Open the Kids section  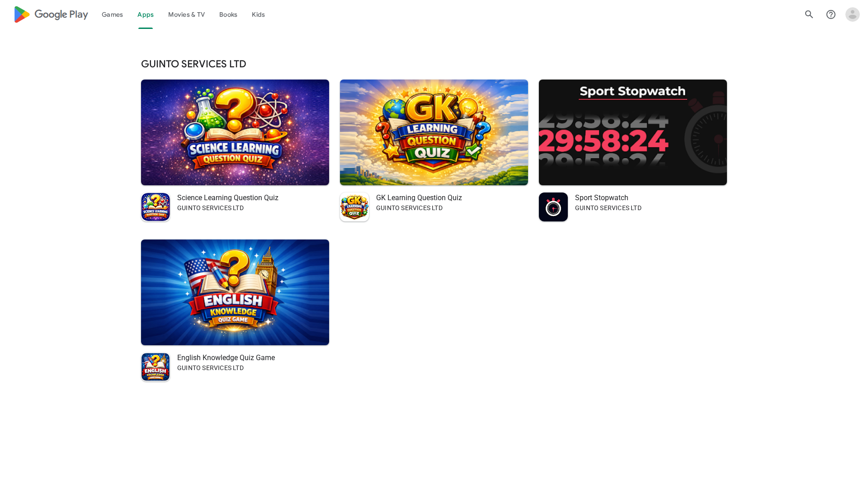point(258,14)
